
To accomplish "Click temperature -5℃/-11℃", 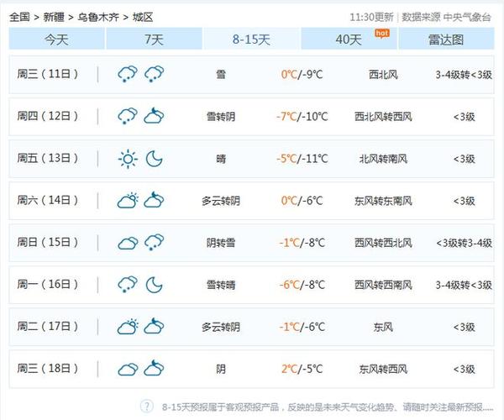I will (302, 159).
